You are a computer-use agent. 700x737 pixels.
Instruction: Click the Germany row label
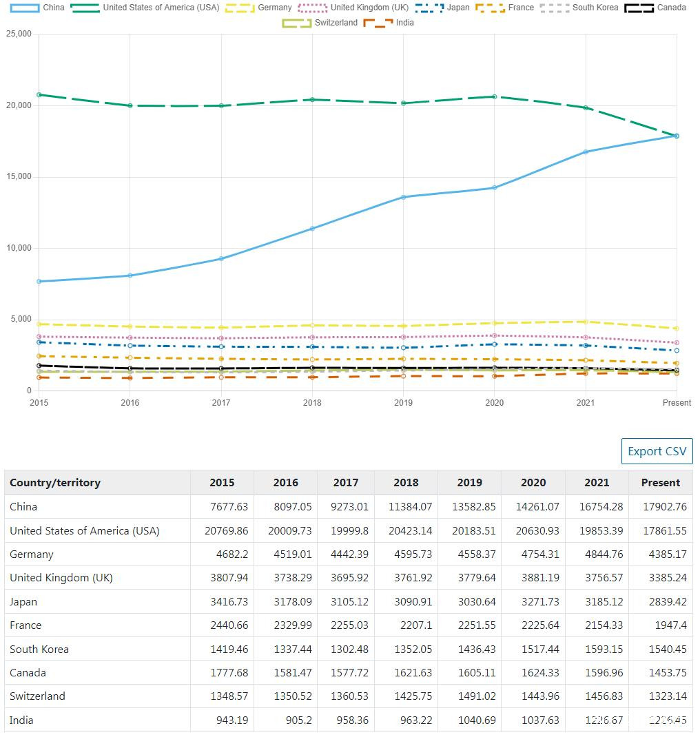[x=32, y=554]
